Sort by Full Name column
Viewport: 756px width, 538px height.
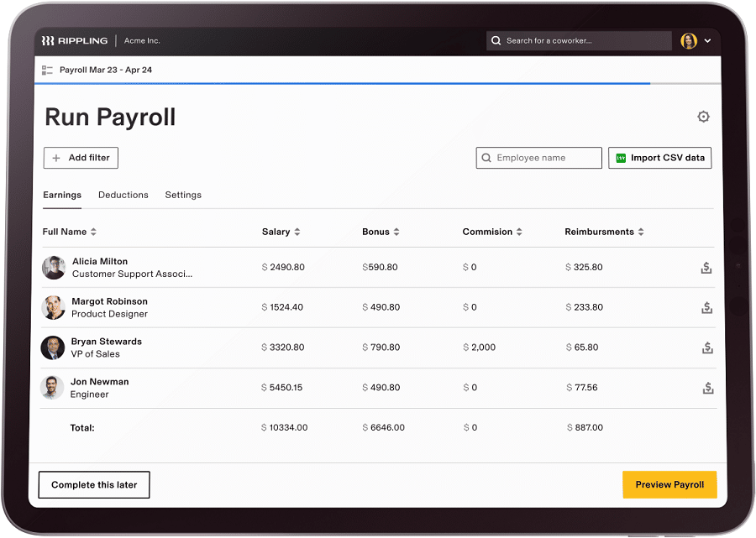tap(93, 232)
